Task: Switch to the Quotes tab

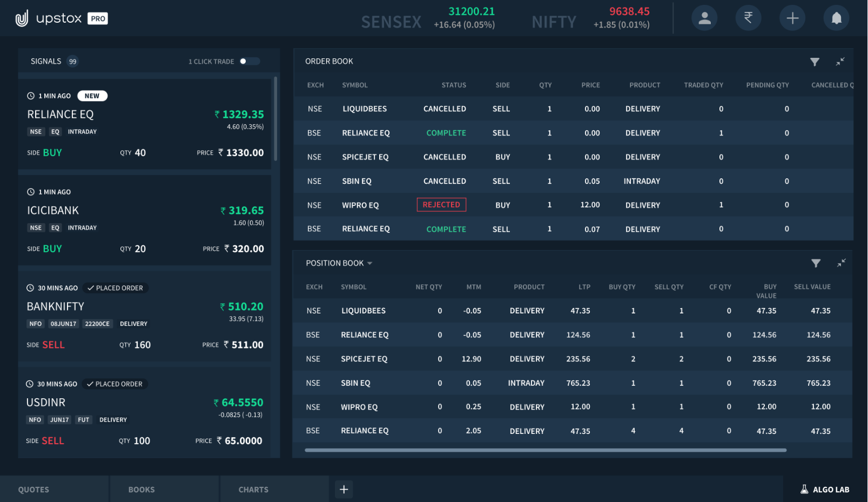Action: [54, 490]
